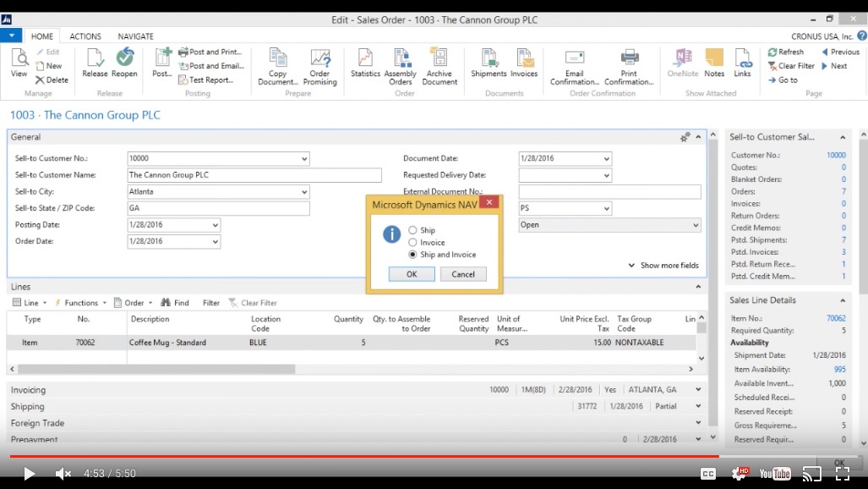Open Document Date dropdown
Screen dimensions: 868x489
pos(606,158)
